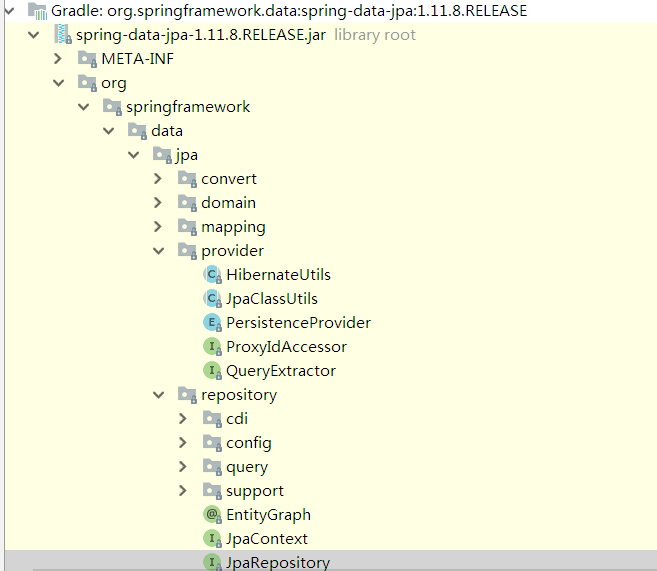657x571 pixels.
Task: Click the HibernateUtils class icon
Action: tap(212, 275)
